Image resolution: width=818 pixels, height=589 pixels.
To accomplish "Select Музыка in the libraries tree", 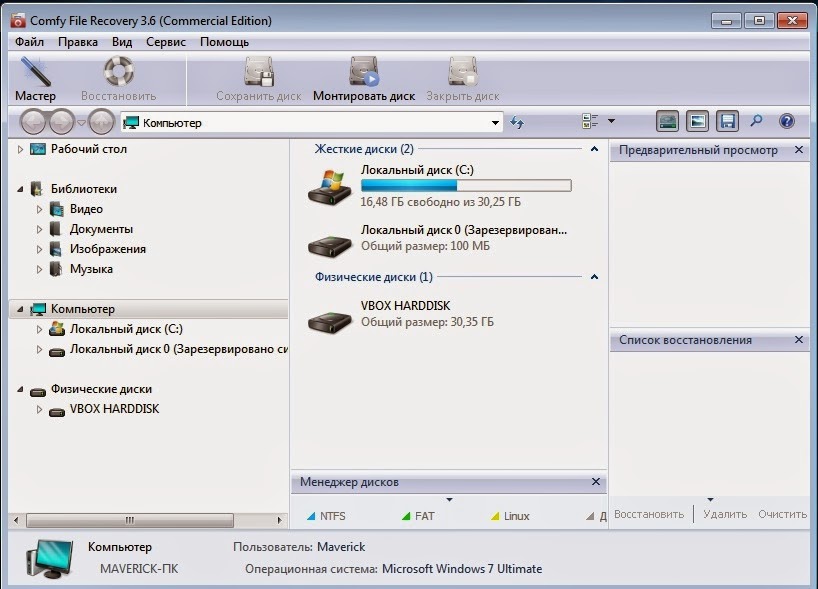I will 91,269.
